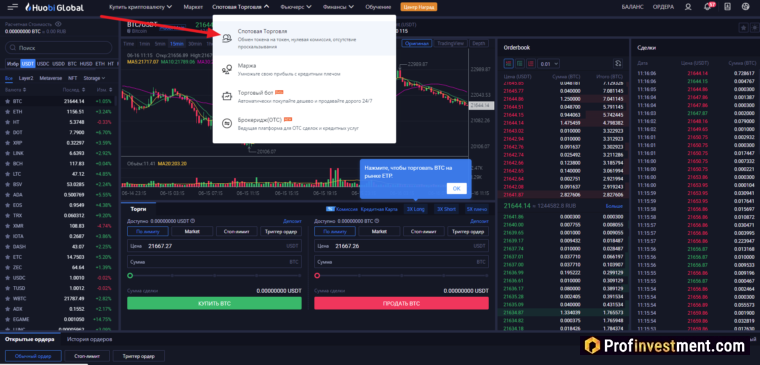Favorite XRP with its star icon
Image resolution: width=760 pixels, height=365 pixels.
(7, 143)
